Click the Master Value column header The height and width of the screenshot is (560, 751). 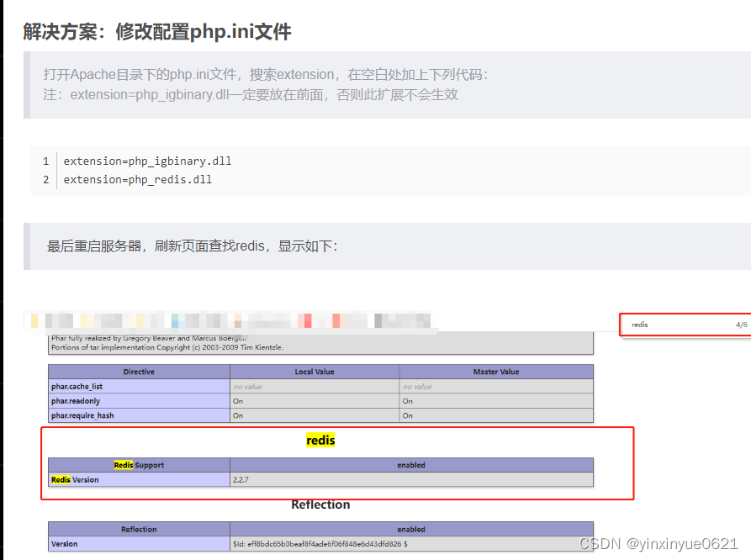(496, 372)
